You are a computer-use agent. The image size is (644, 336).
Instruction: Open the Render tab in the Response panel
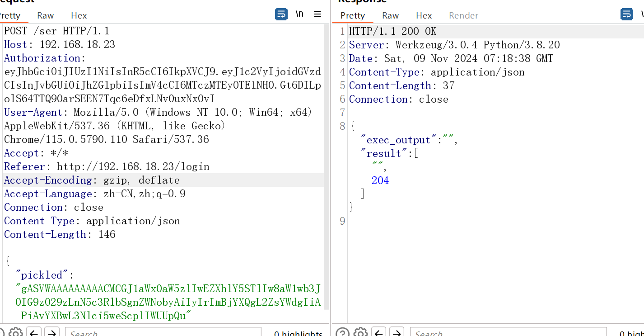[463, 15]
